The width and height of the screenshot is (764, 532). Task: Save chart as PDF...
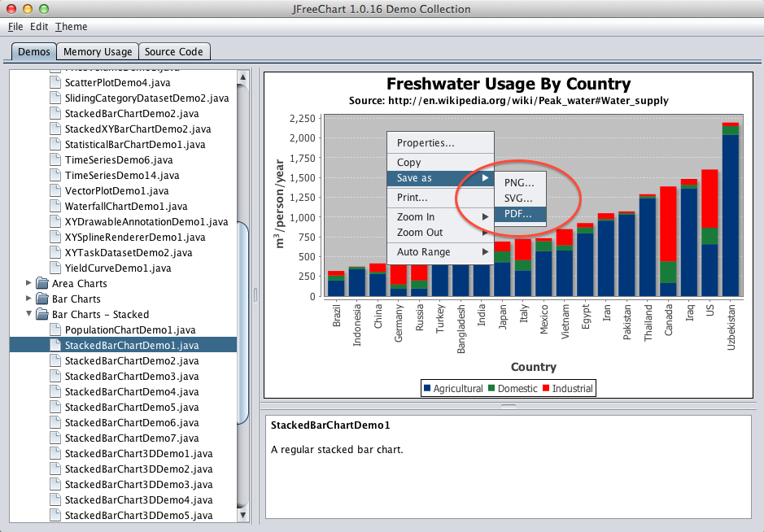pyautogui.click(x=520, y=214)
